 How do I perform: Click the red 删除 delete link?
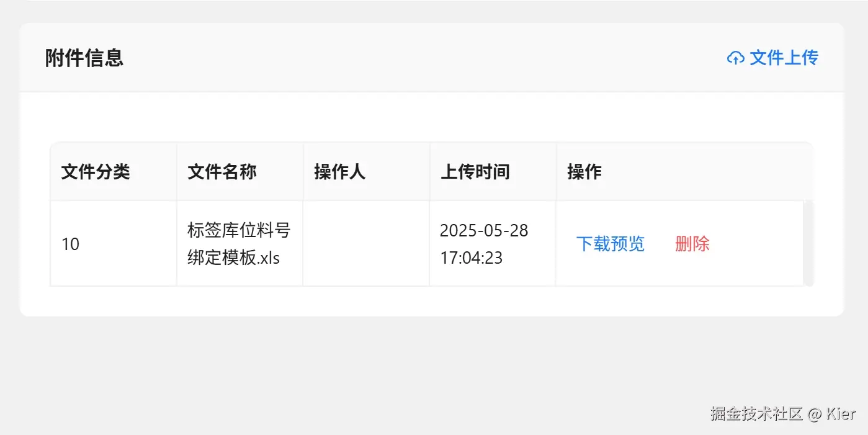tap(692, 244)
